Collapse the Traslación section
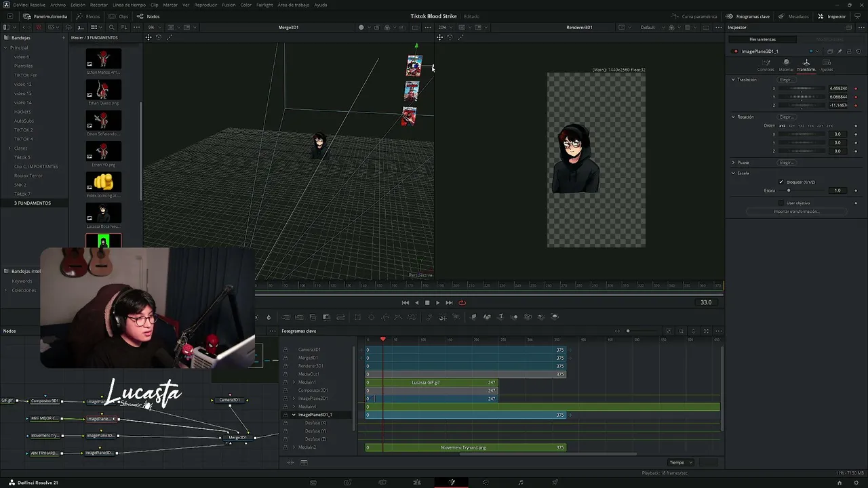 [733, 80]
